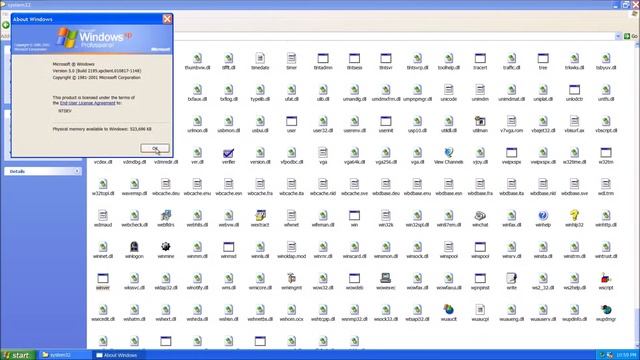This screenshot has height=360, width=640.
Task: Click the vertical scrollbar of system32 window
Action: tap(636, 195)
